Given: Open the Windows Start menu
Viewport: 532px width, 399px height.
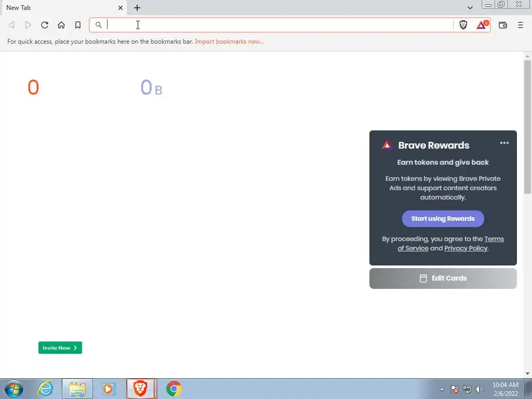Looking at the screenshot, I should (14, 389).
